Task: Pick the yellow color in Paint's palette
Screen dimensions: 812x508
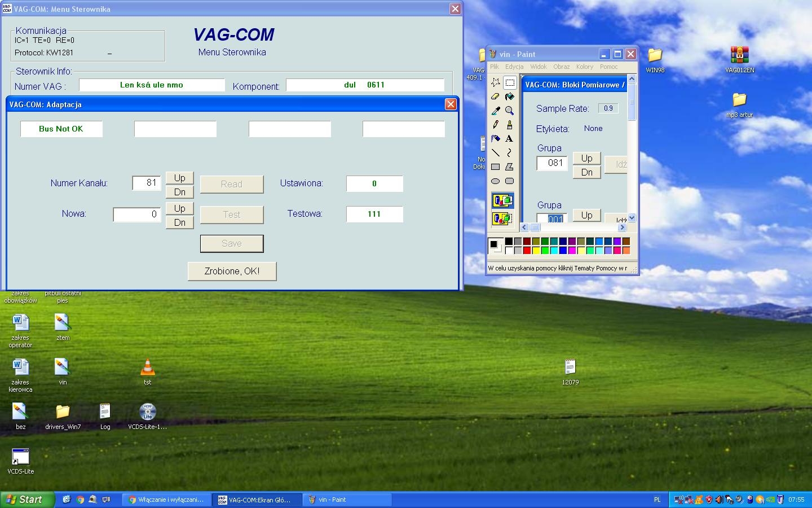Action: pos(536,250)
